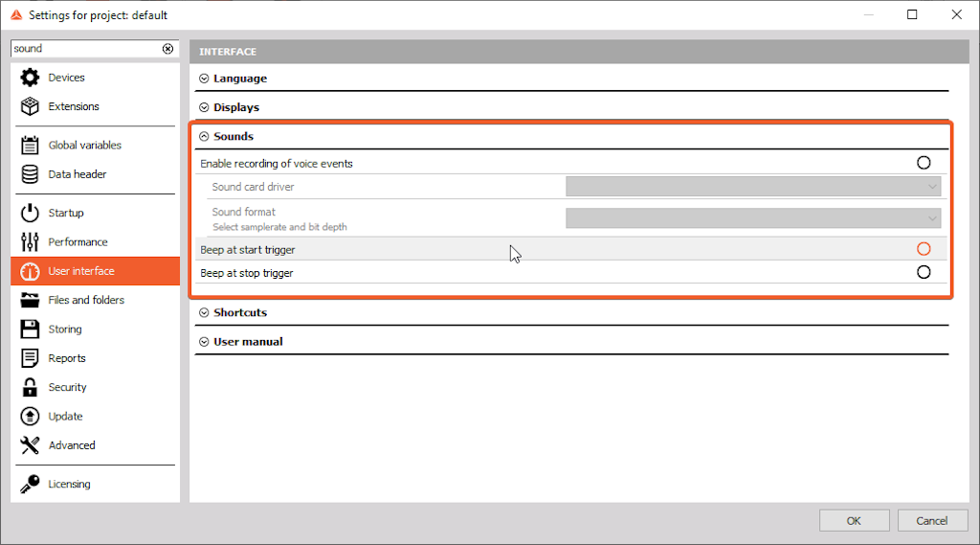The image size is (980, 545).
Task: Toggle Beep at start trigger
Action: tap(924, 249)
